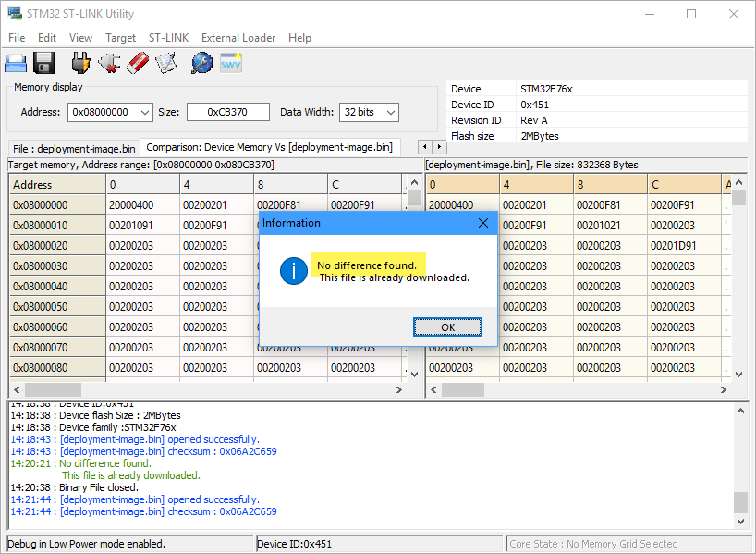Click status bar 'Device ID:0x451'

point(295,544)
